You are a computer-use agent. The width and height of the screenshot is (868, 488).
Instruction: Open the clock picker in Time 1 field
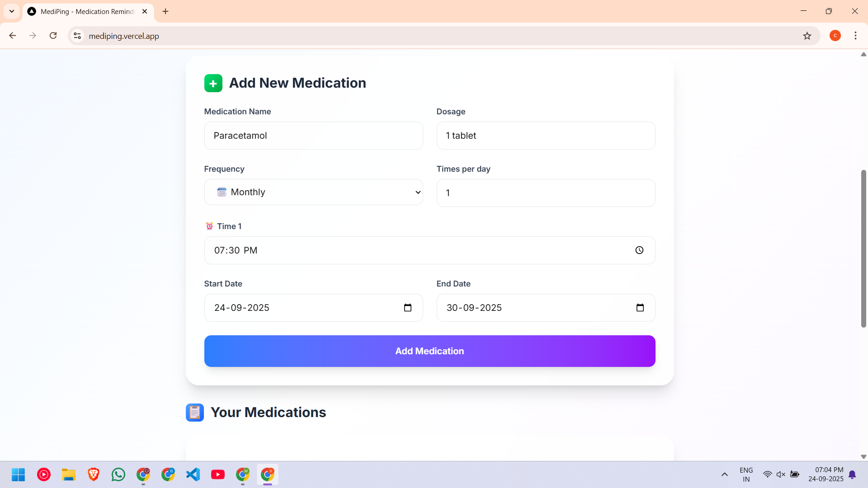click(639, 250)
